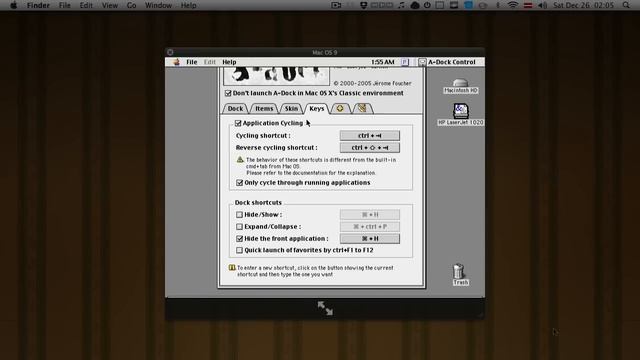640x360 pixels.
Task: Enable the Hide/Show dock shortcut
Action: [x=240, y=214]
